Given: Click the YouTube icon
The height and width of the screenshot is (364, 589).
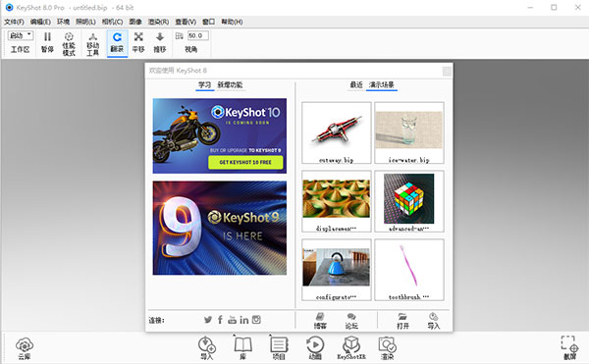Looking at the screenshot, I should coord(232,320).
